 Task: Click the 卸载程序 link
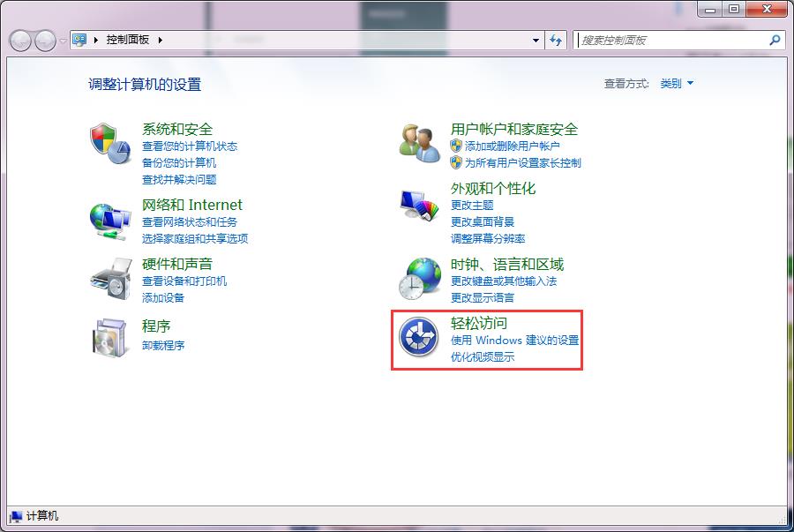(x=163, y=346)
